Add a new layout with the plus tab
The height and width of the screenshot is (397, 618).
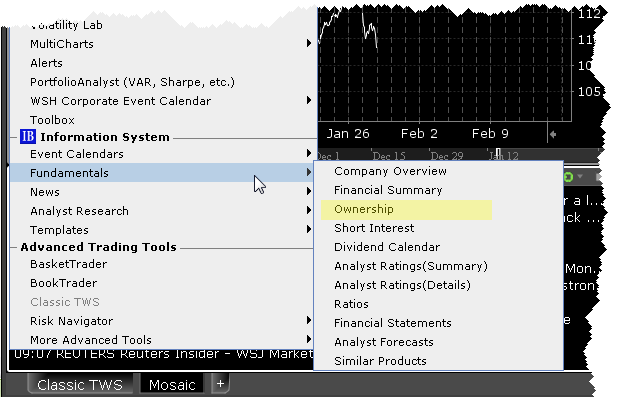[x=220, y=383]
